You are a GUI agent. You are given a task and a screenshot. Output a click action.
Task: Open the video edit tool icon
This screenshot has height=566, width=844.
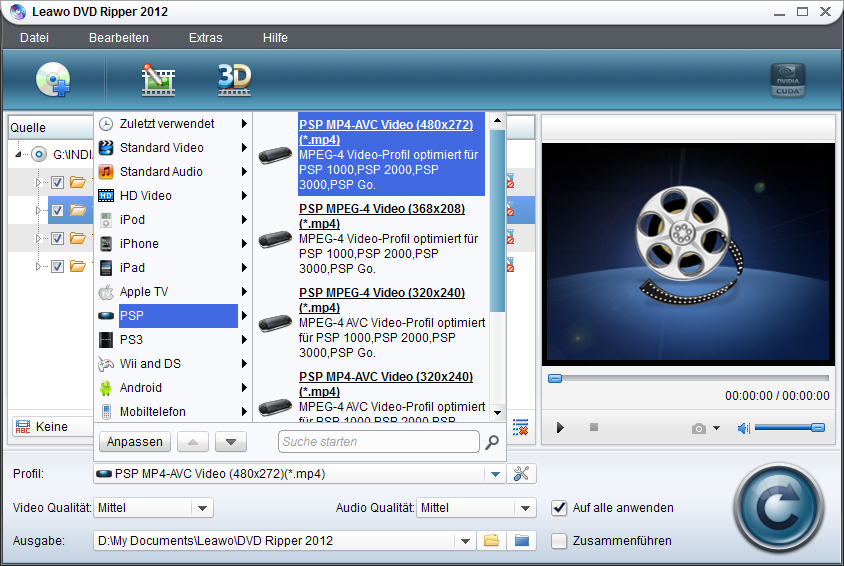[x=158, y=79]
